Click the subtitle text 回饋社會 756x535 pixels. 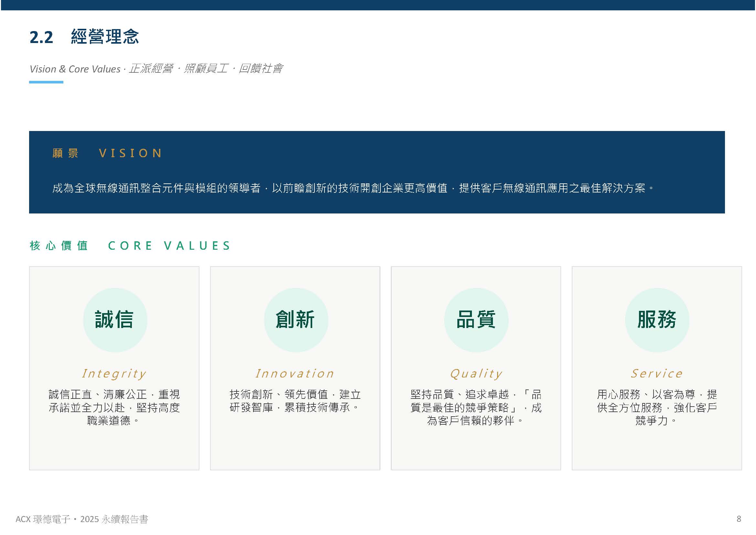pos(261,69)
